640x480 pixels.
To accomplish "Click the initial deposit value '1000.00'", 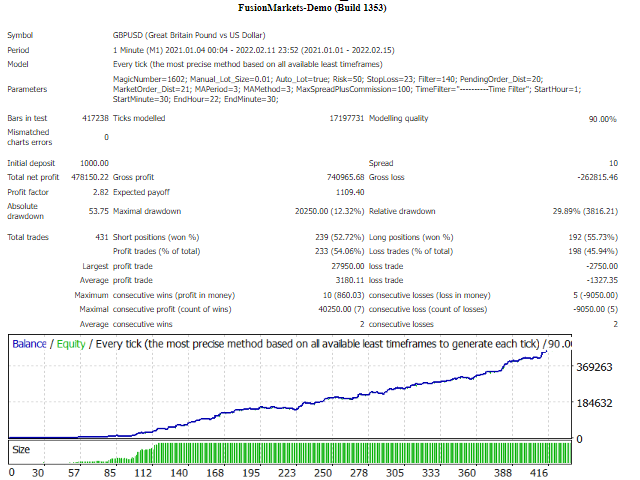I will point(94,163).
